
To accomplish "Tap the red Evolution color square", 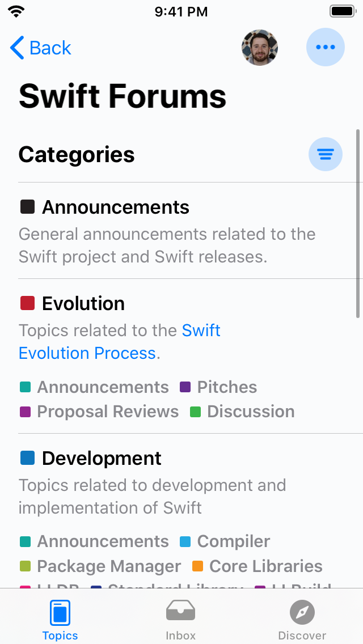I will coord(27,303).
